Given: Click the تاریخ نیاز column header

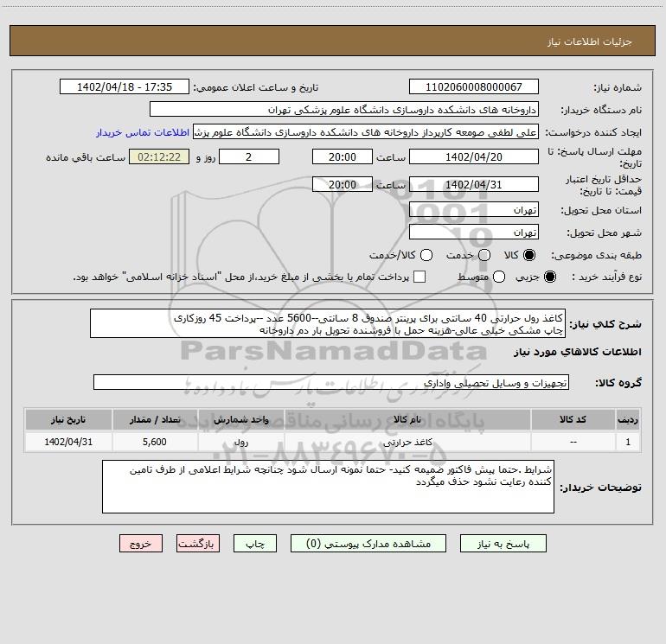Looking at the screenshot, I should tap(68, 419).
